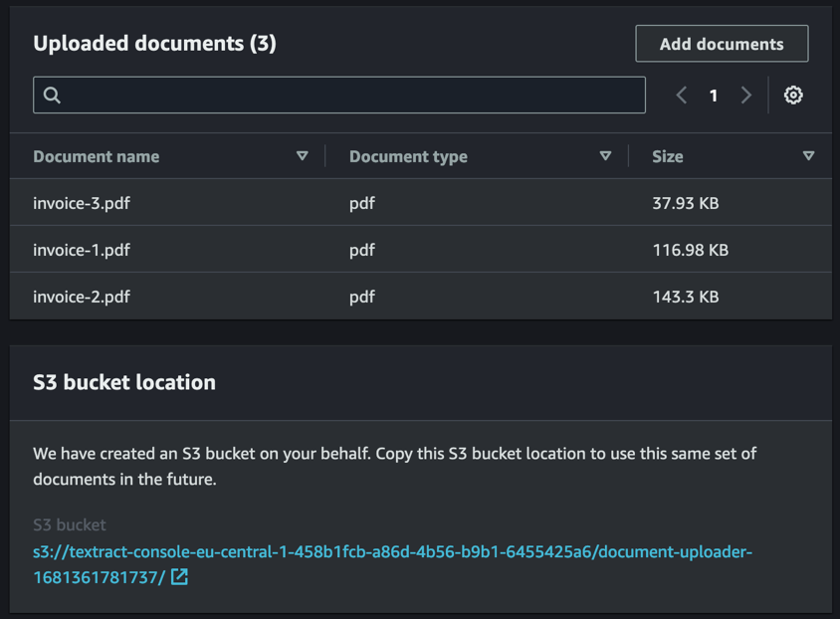Go to next page chevron
The width and height of the screenshot is (840, 619).
click(746, 96)
